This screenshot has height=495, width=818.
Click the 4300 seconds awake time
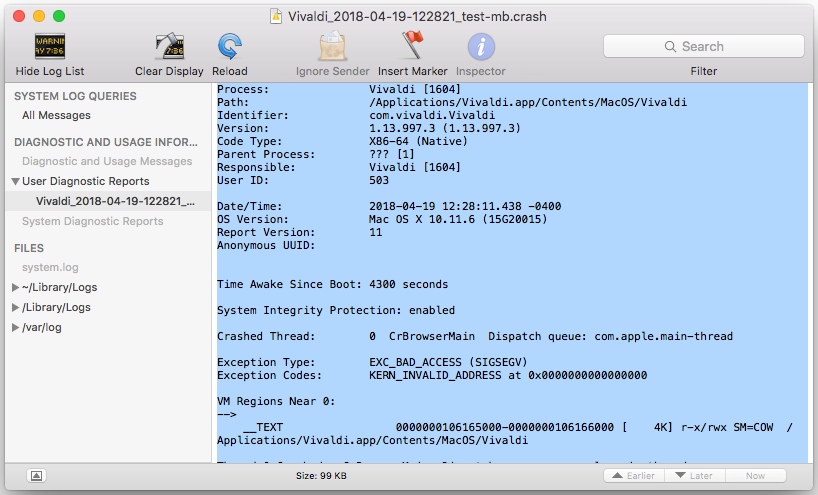408,284
